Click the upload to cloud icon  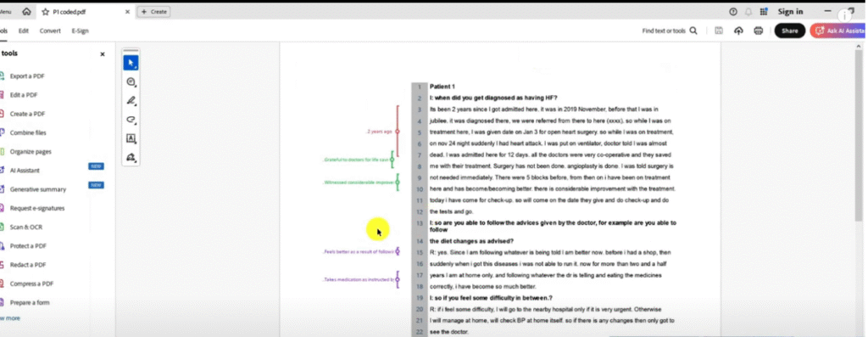pos(738,31)
